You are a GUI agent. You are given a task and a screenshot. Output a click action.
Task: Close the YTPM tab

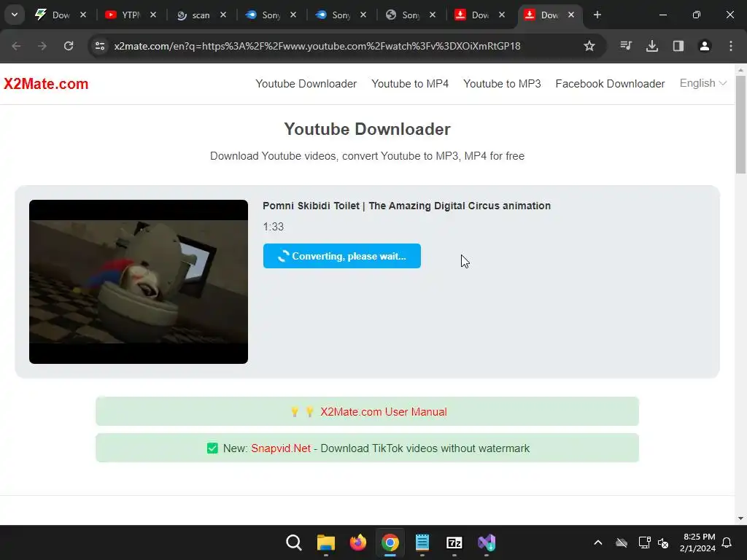tap(153, 15)
